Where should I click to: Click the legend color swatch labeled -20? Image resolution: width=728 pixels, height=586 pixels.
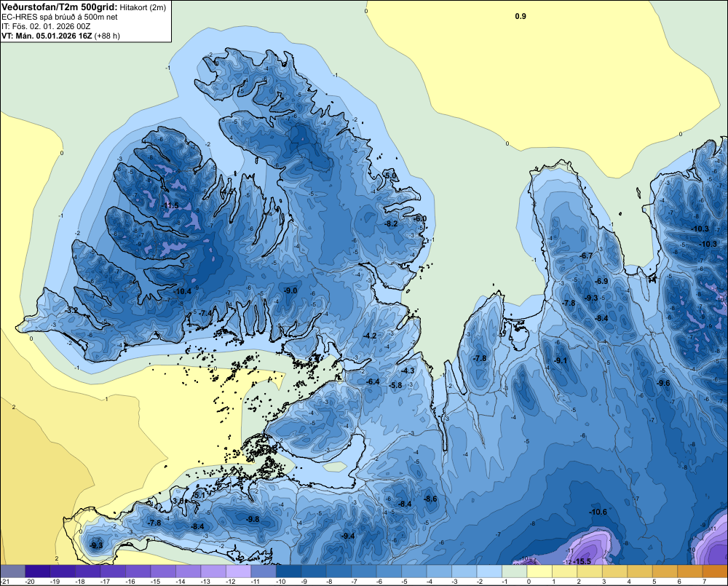point(38,571)
